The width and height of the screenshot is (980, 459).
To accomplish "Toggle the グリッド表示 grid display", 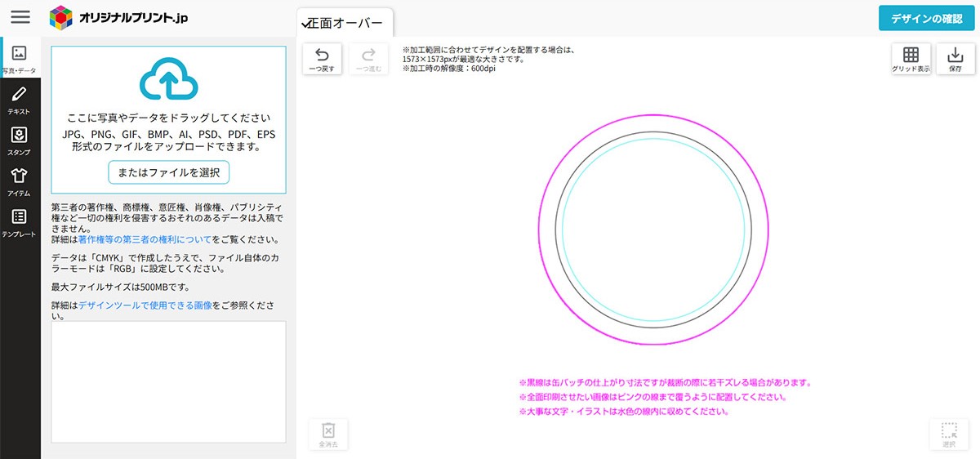I will pos(911,60).
